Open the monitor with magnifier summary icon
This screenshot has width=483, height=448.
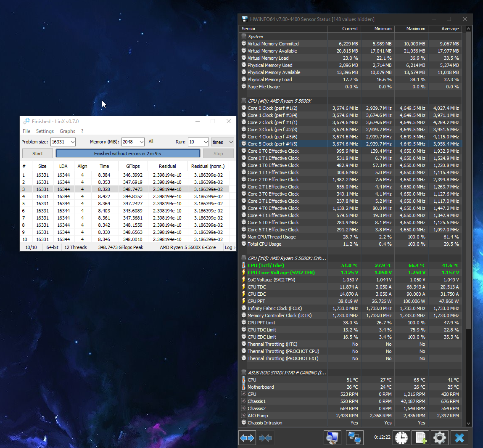tap(332, 438)
